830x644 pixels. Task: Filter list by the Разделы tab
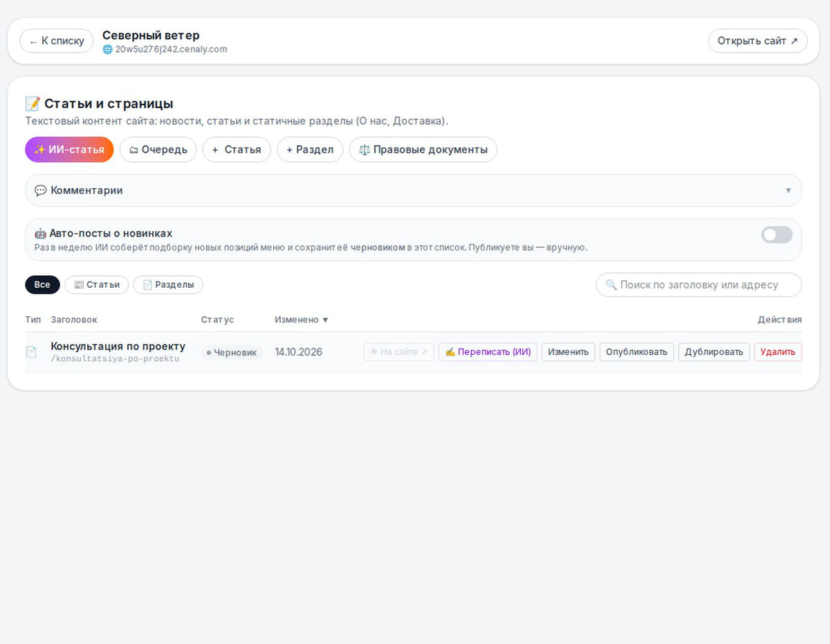click(x=168, y=285)
